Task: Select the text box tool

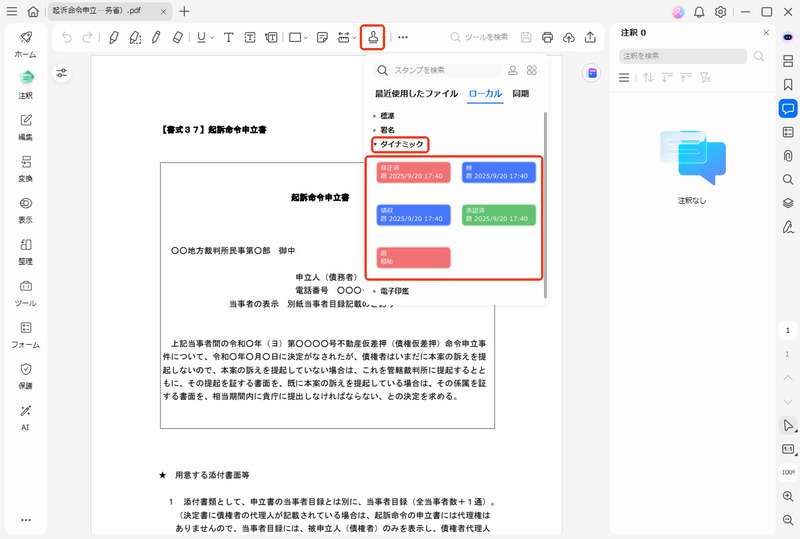Action: [x=250, y=38]
